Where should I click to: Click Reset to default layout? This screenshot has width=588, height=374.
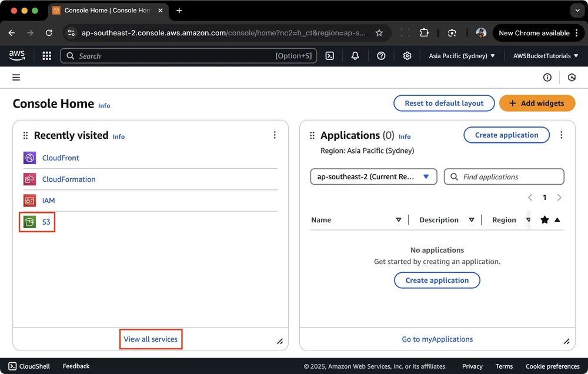444,103
